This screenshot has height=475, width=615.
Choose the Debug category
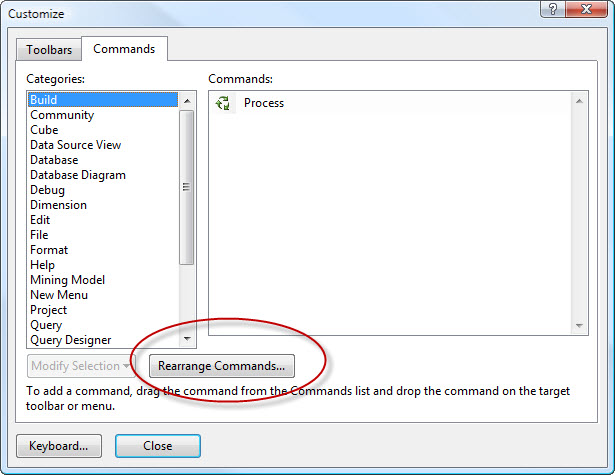103,190
